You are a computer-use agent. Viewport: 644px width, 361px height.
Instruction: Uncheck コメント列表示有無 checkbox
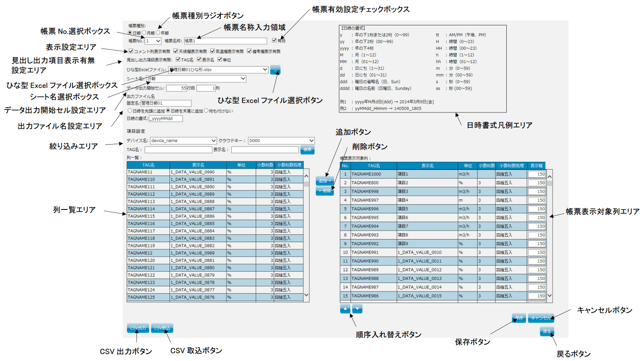coord(131,52)
